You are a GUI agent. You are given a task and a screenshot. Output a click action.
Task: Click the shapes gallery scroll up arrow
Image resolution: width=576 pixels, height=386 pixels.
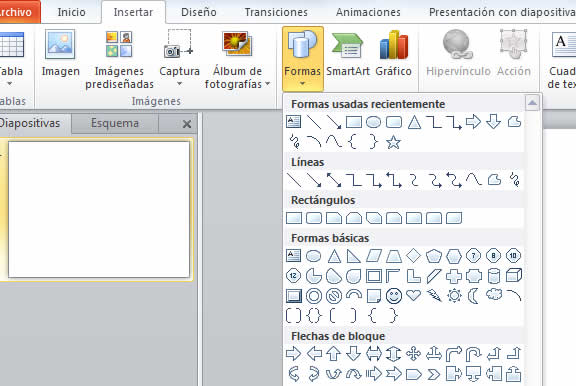[532, 103]
